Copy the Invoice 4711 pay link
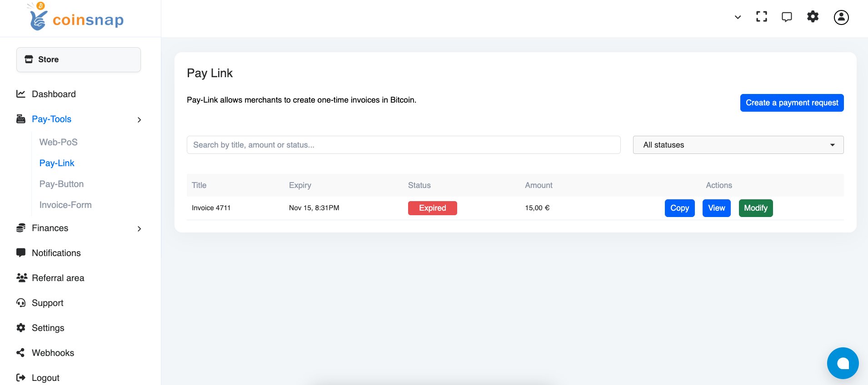This screenshot has height=385, width=868. [679, 208]
